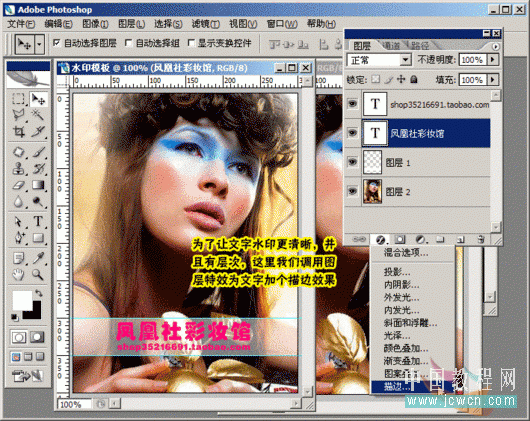This screenshot has width=530, height=421.
Task: Jump to ImageReady button
Action: [x=28, y=375]
